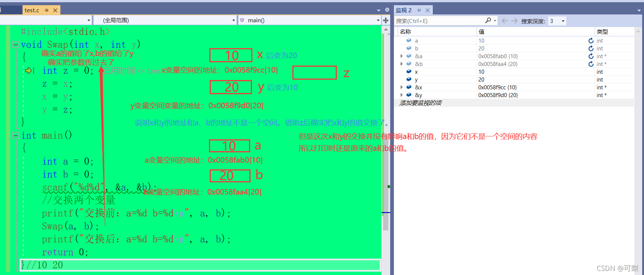Click the refresh icon in the a row

click(x=591, y=40)
